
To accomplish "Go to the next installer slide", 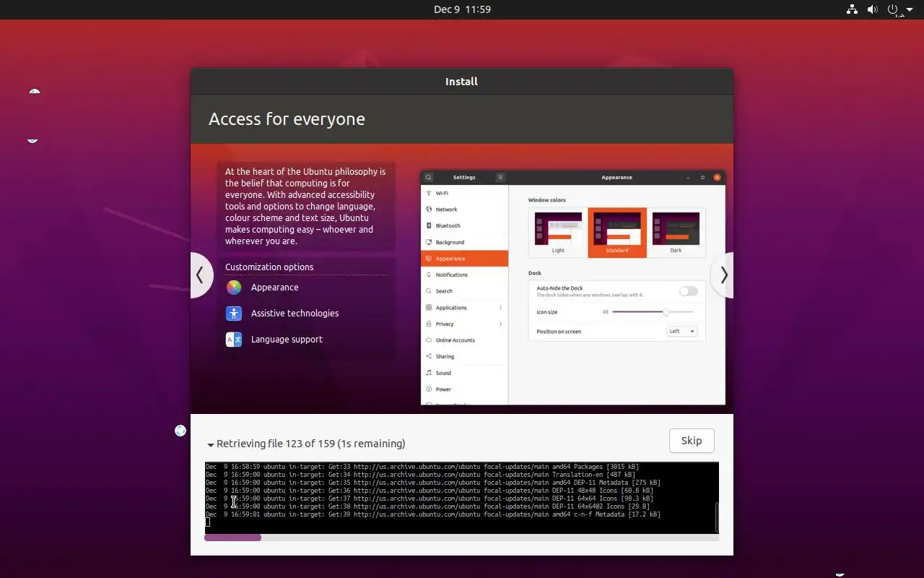I will 723,275.
